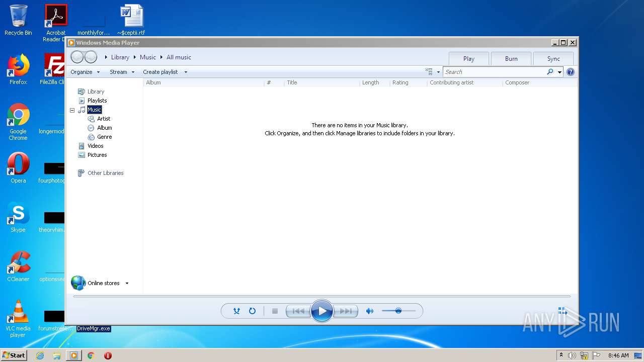Expand the Create playlist dropdown arrow
The height and width of the screenshot is (362, 644).
186,72
